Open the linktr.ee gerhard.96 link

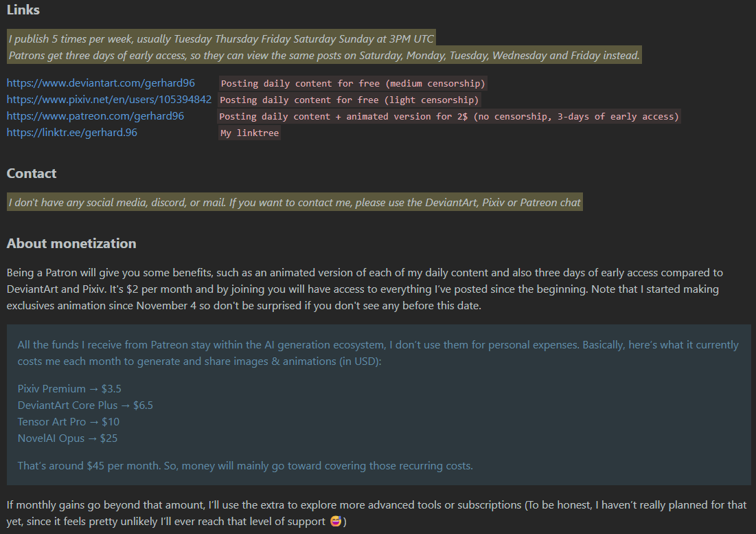click(72, 132)
